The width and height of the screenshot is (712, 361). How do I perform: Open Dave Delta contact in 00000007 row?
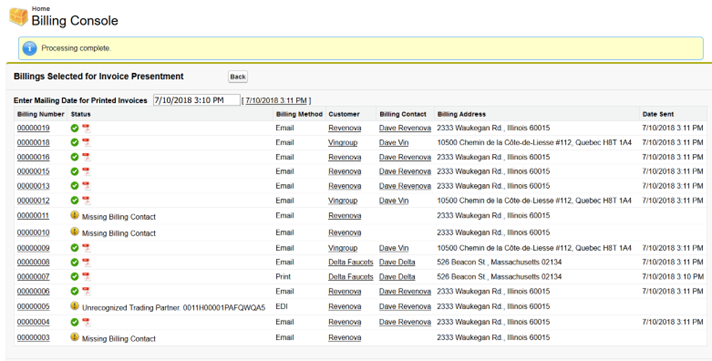[397, 277]
